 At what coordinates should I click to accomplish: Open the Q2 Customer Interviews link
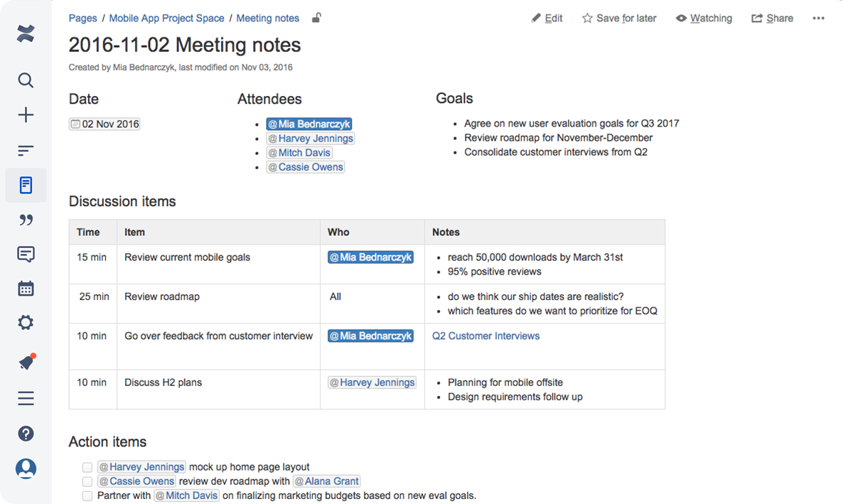pyautogui.click(x=485, y=336)
